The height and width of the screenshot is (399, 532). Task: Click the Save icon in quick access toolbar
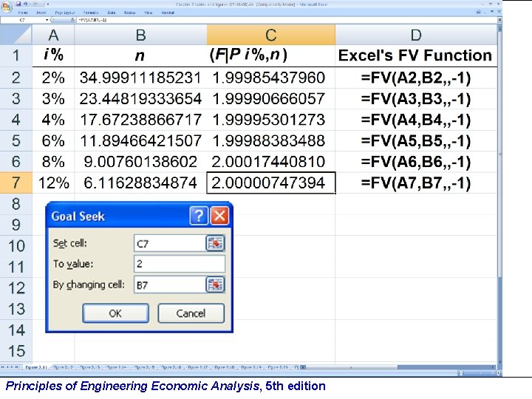tap(18, 4)
